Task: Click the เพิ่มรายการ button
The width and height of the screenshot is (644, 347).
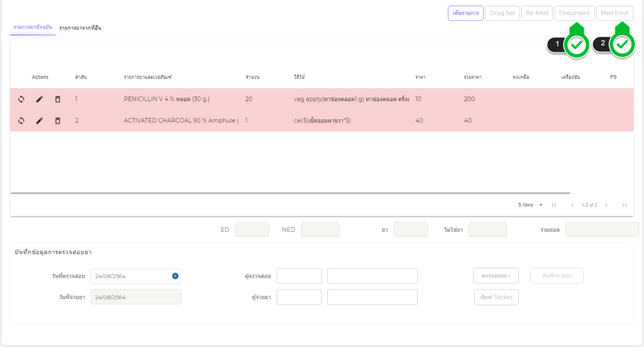Action: (465, 13)
